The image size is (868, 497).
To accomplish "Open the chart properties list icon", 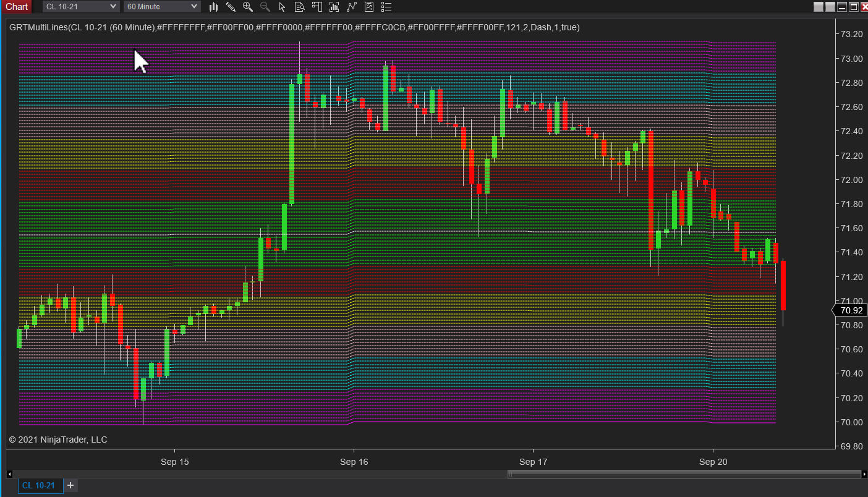I will (x=386, y=7).
